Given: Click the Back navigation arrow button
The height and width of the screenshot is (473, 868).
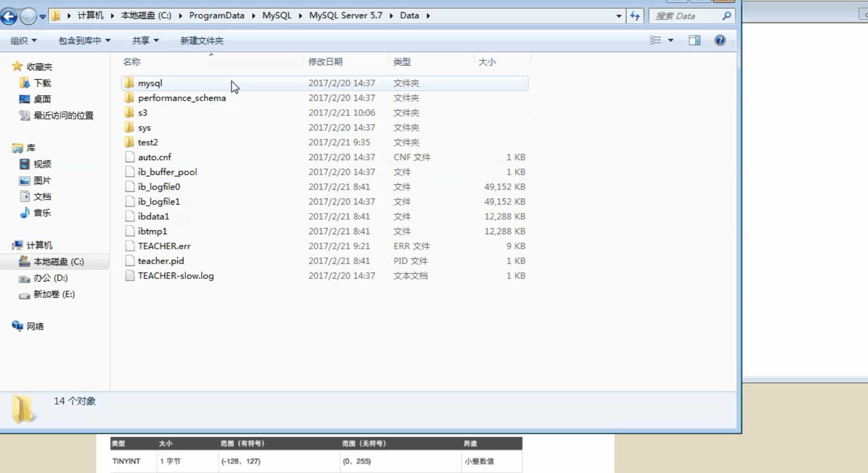Looking at the screenshot, I should pyautogui.click(x=9, y=16).
